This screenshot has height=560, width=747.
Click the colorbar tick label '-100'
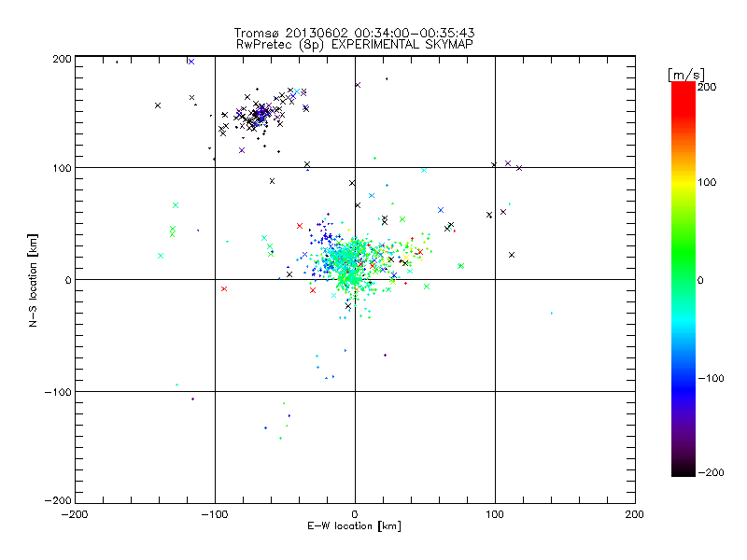coord(711,378)
